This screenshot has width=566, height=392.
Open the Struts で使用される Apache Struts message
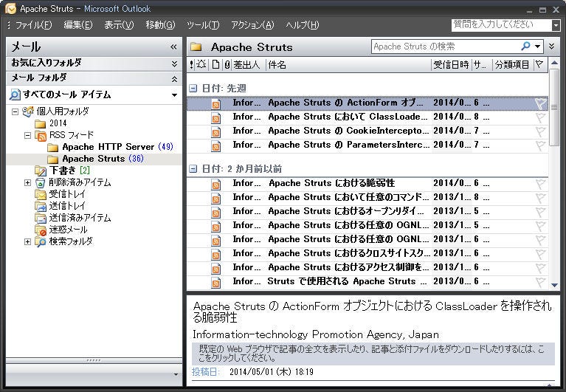(367, 282)
